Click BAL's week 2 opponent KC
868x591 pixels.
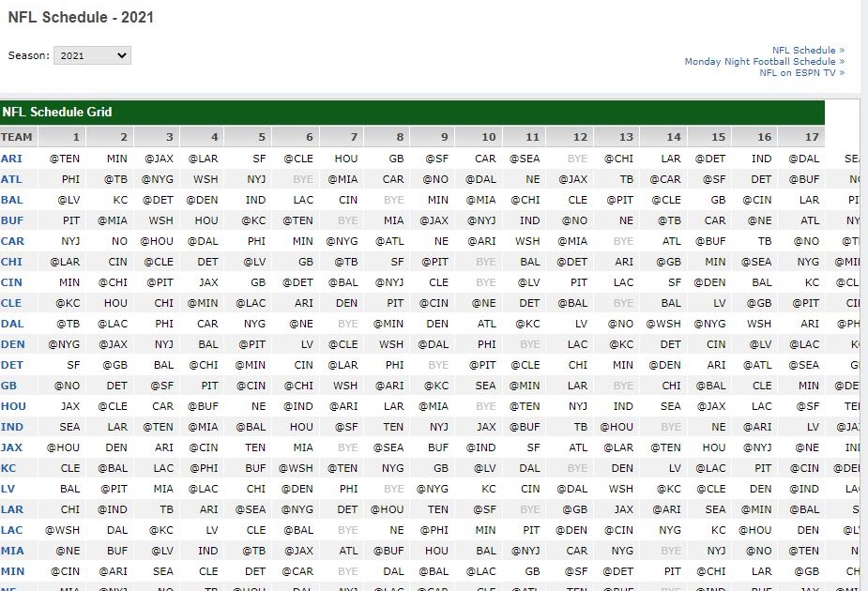click(x=118, y=199)
